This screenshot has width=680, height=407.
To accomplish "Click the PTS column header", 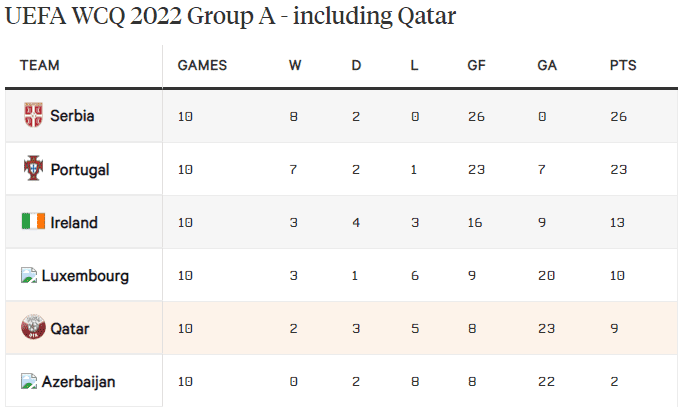I will pos(623,66).
